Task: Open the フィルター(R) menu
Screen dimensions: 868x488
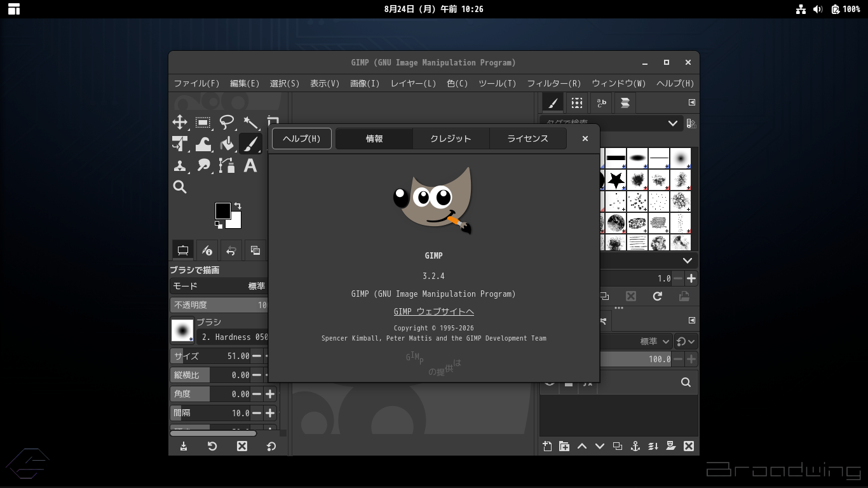Action: (554, 83)
